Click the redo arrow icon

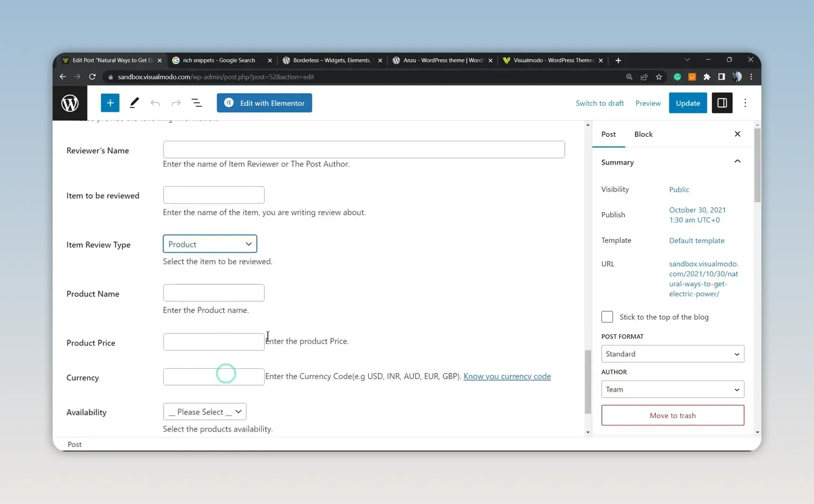point(176,103)
